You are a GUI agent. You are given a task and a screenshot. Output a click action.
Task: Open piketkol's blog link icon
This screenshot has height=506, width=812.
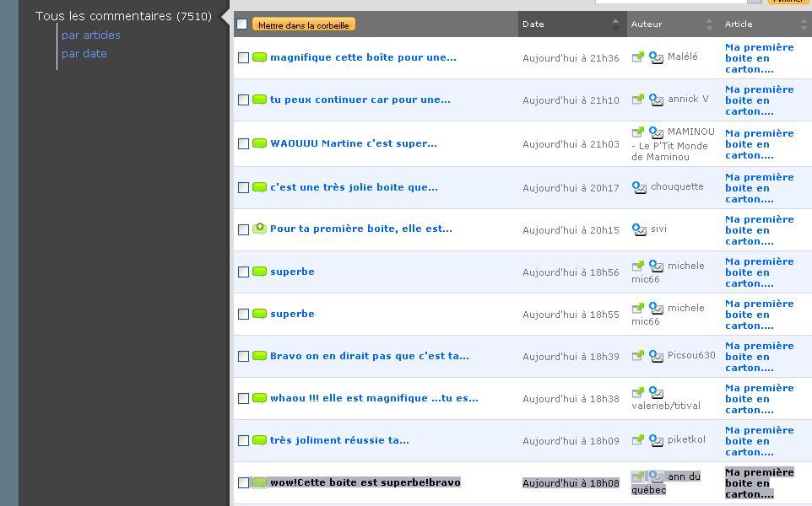pos(638,439)
